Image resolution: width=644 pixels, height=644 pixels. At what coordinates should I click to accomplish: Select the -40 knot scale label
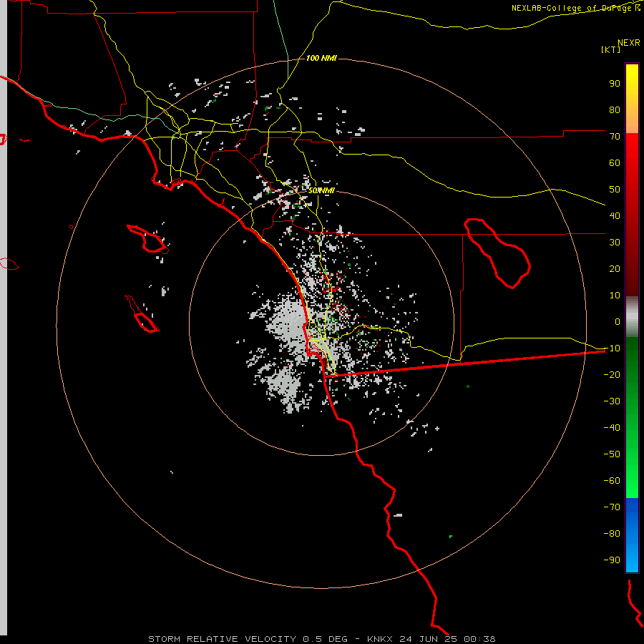[612, 428]
